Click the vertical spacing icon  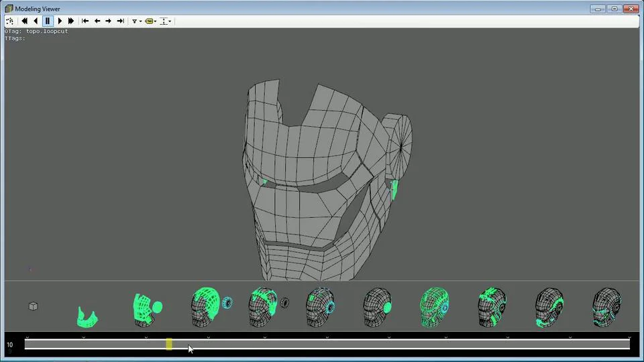(x=164, y=21)
